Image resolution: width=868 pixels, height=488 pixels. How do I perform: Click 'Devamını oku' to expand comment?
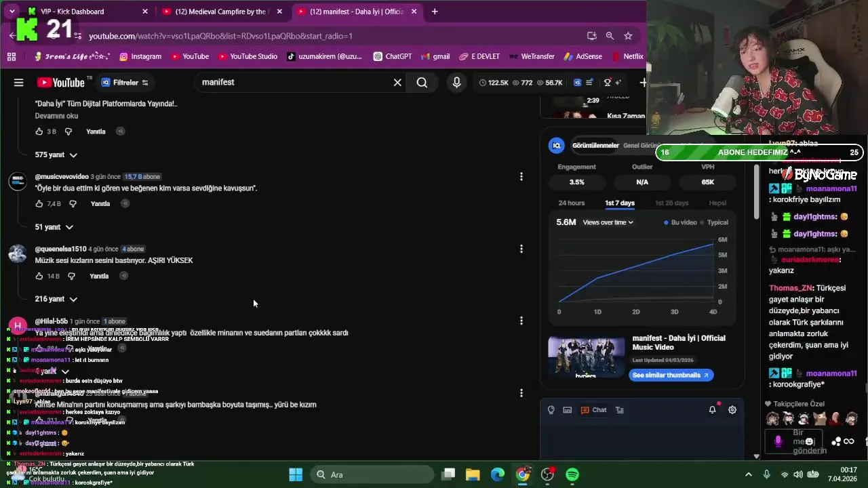point(56,116)
